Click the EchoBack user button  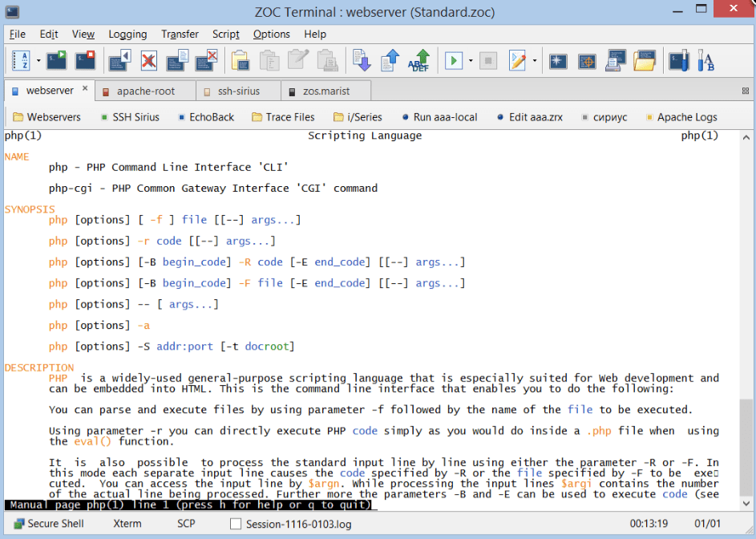click(x=206, y=117)
